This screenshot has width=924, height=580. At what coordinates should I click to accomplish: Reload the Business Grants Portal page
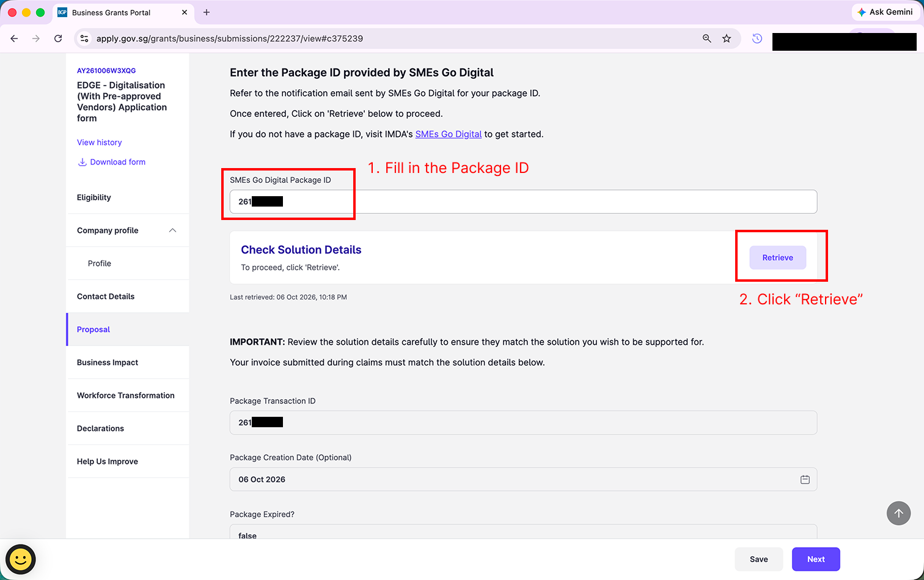(58, 39)
